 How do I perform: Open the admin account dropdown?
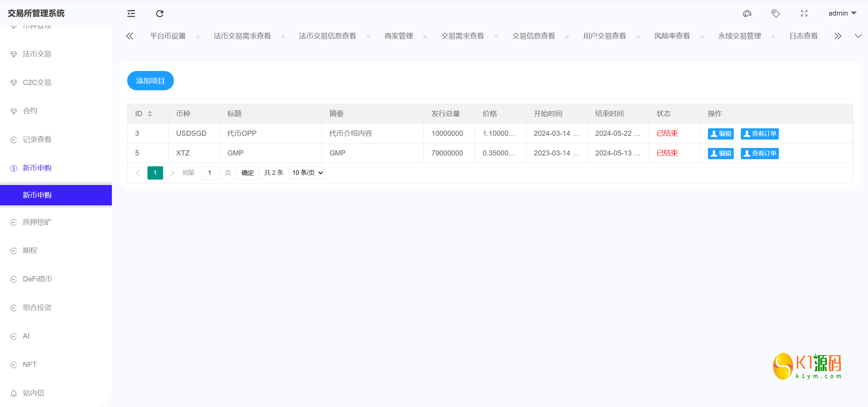coord(842,13)
